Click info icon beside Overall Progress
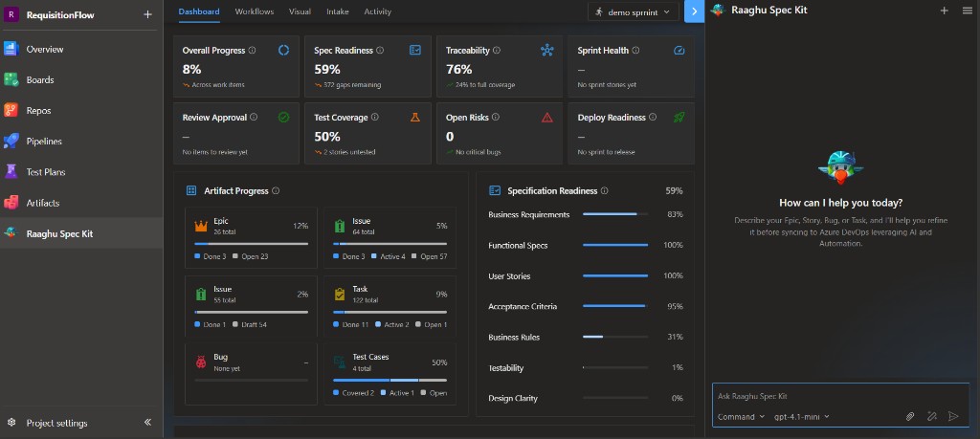 click(x=252, y=50)
